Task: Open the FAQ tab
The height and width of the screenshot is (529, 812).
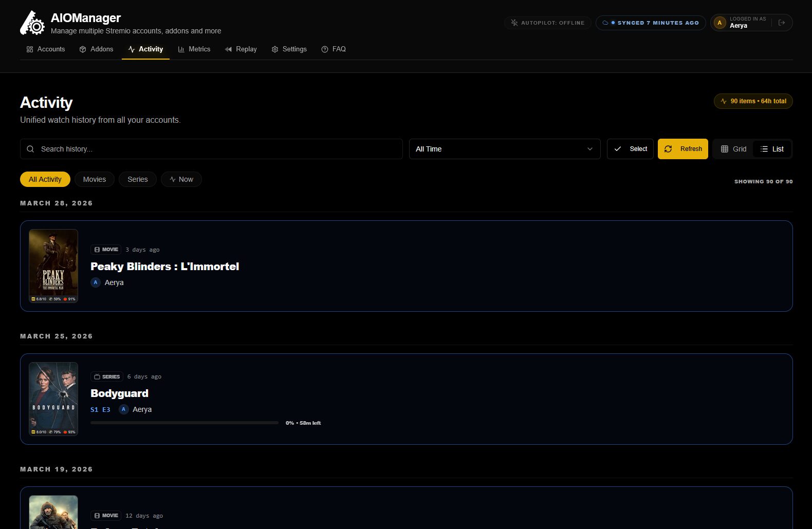Action: pyautogui.click(x=334, y=49)
